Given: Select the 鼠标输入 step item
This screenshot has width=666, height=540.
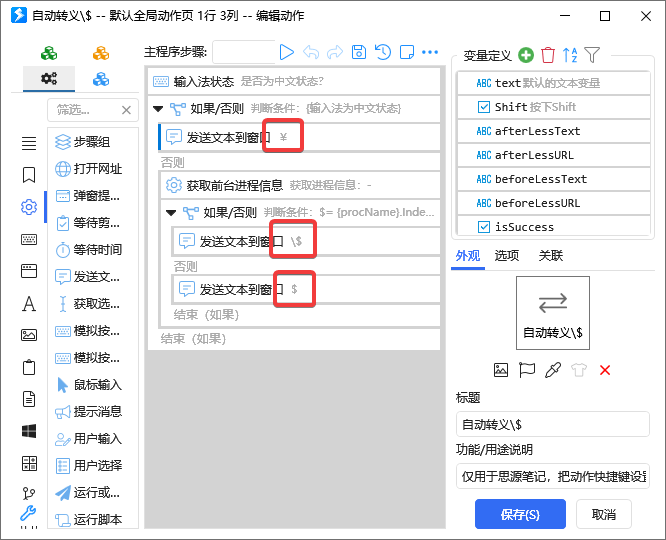Looking at the screenshot, I should pos(93,385).
